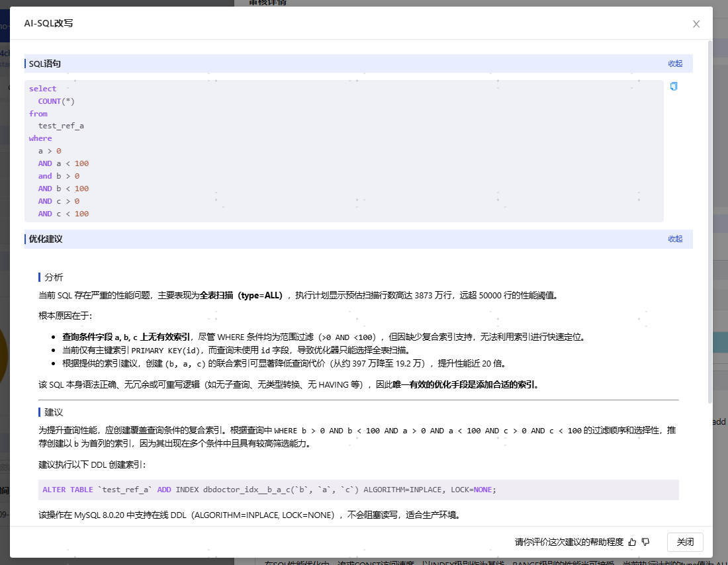Click the thumbs-down rating icon
Screen dimensions: 728x565
point(645,542)
